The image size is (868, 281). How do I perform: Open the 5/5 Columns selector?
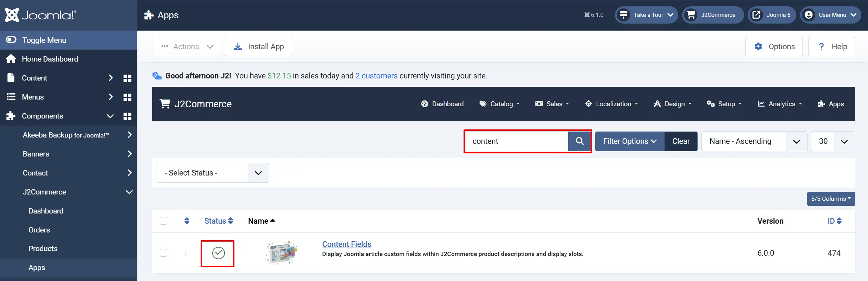(x=831, y=199)
